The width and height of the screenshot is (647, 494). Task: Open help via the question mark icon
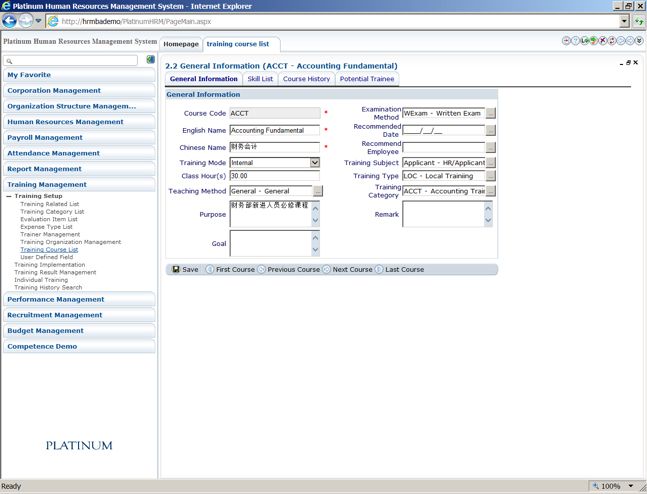click(x=575, y=40)
